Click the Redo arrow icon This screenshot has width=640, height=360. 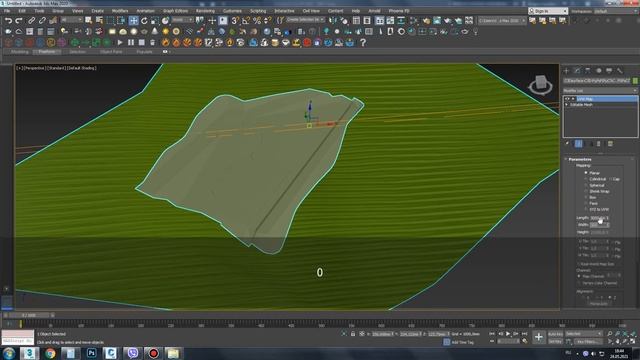pos(19,20)
